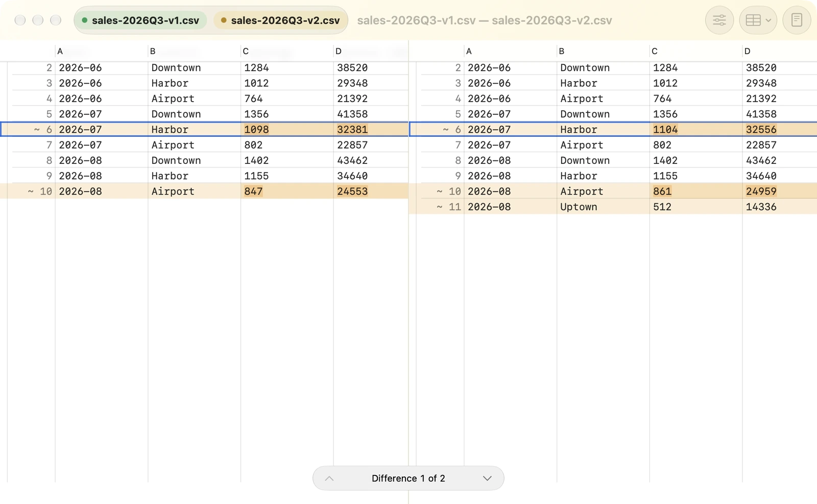Click cell 43462 in the right pane
The height and width of the screenshot is (504, 817).
[x=761, y=160]
